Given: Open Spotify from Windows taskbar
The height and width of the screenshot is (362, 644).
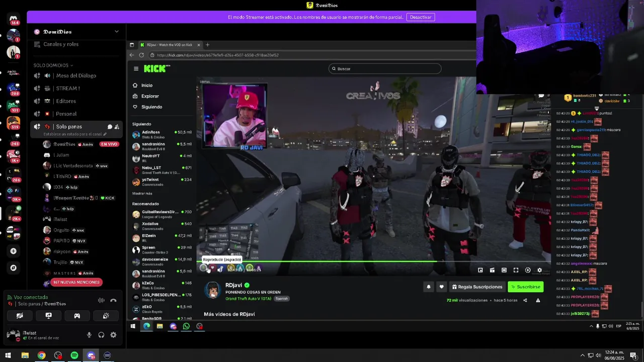Looking at the screenshot, I should [74, 355].
